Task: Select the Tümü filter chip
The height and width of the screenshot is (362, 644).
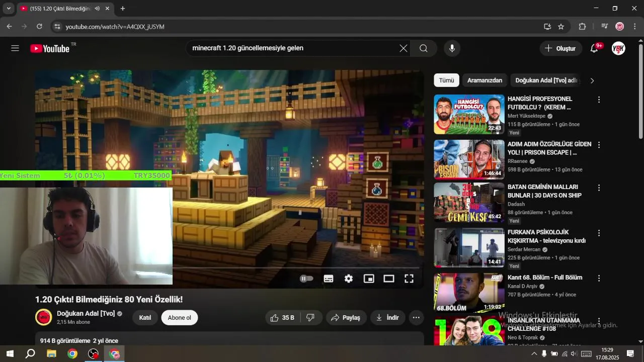Action: tap(446, 80)
